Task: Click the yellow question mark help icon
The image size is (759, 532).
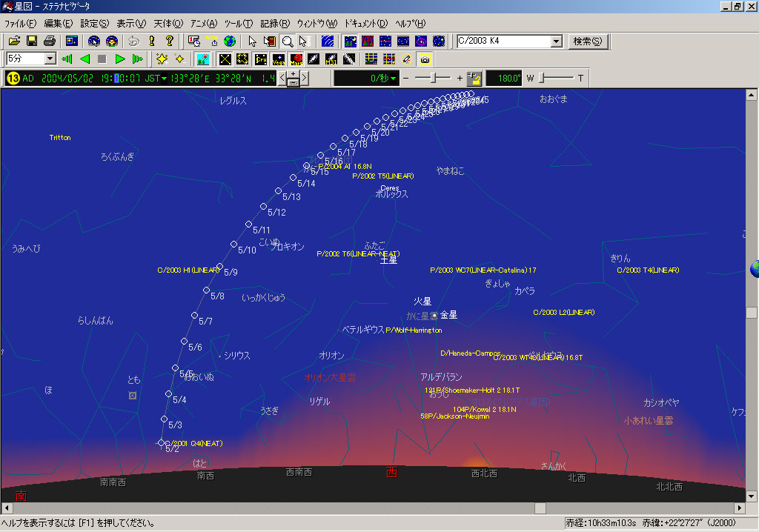Action: coord(170,41)
